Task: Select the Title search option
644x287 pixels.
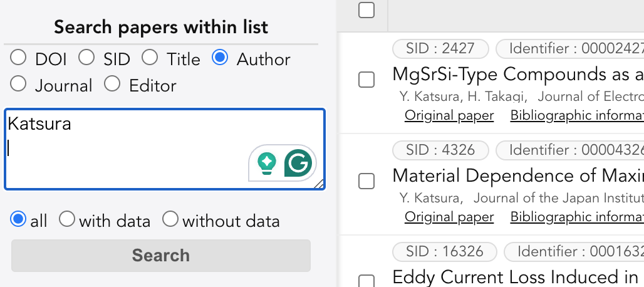Action: click(x=150, y=58)
